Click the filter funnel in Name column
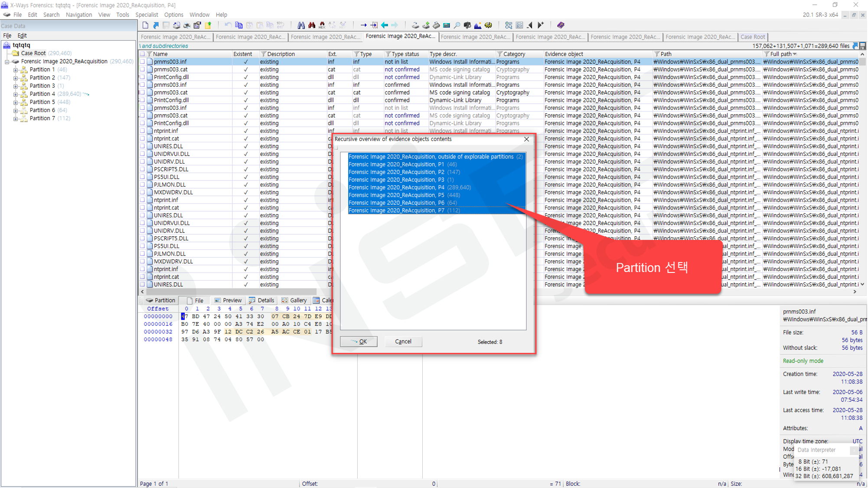The width and height of the screenshot is (868, 488). (150, 54)
